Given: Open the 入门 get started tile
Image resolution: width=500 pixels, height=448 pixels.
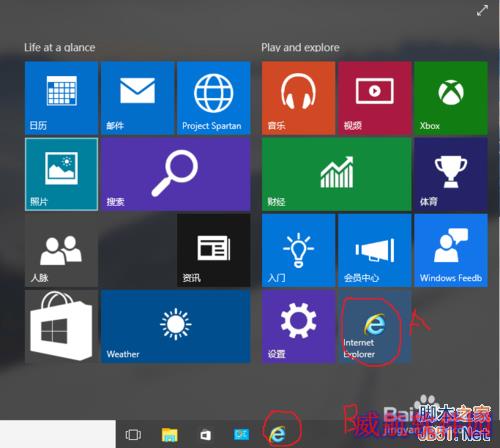Looking at the screenshot, I should click(298, 250).
